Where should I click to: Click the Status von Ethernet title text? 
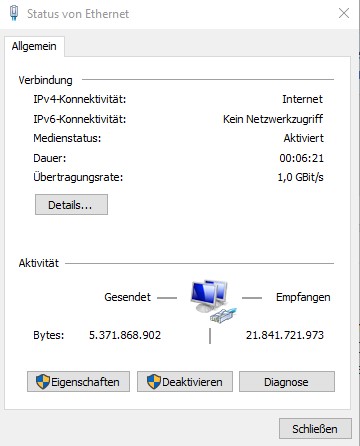coord(78,14)
